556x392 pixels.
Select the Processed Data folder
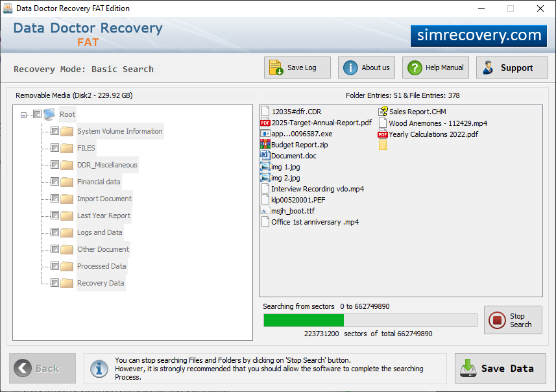click(x=101, y=266)
